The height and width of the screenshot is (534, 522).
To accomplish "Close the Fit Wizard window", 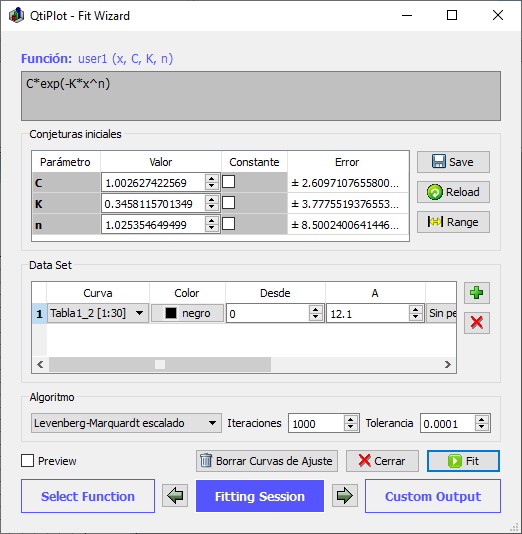I will (498, 15).
